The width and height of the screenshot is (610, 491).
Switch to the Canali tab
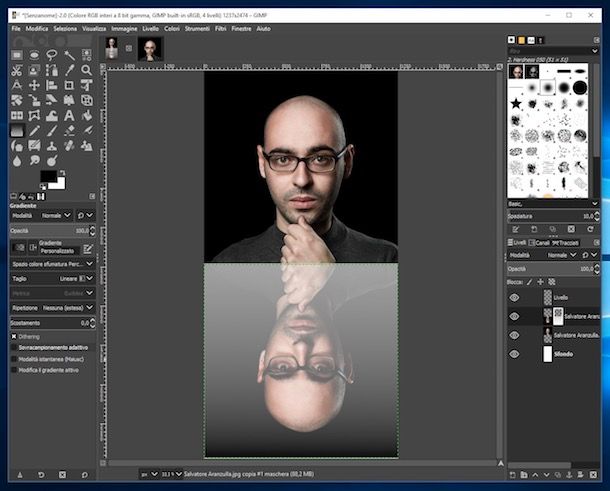pos(541,242)
